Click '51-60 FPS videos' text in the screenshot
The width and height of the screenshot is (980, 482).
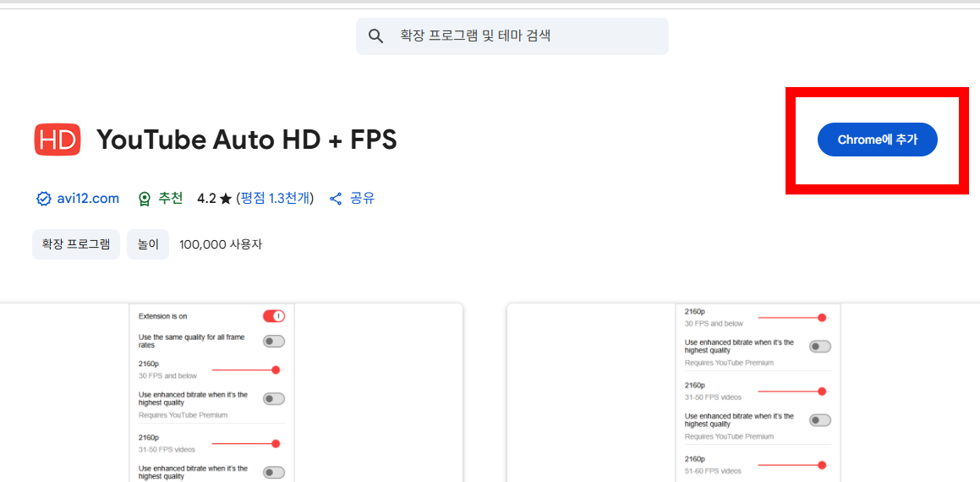click(x=713, y=471)
